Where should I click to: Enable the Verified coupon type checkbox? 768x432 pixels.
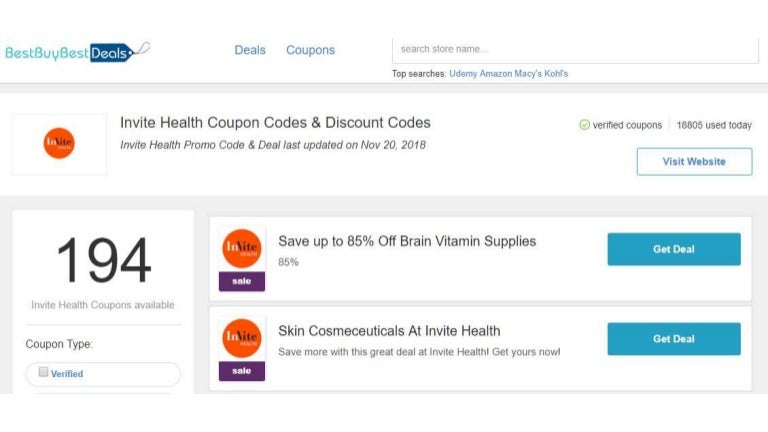(x=43, y=372)
